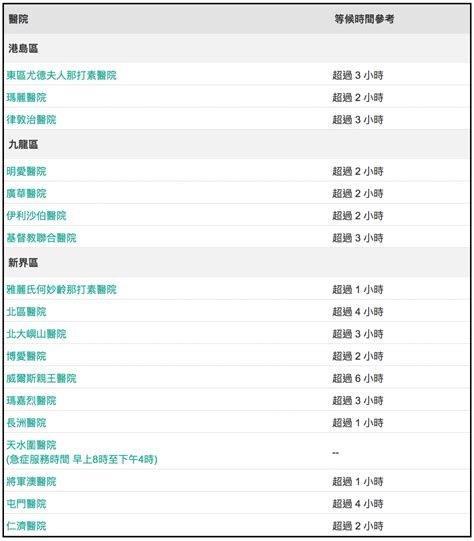Click the 北大嶼山醫院 link

coord(36,334)
